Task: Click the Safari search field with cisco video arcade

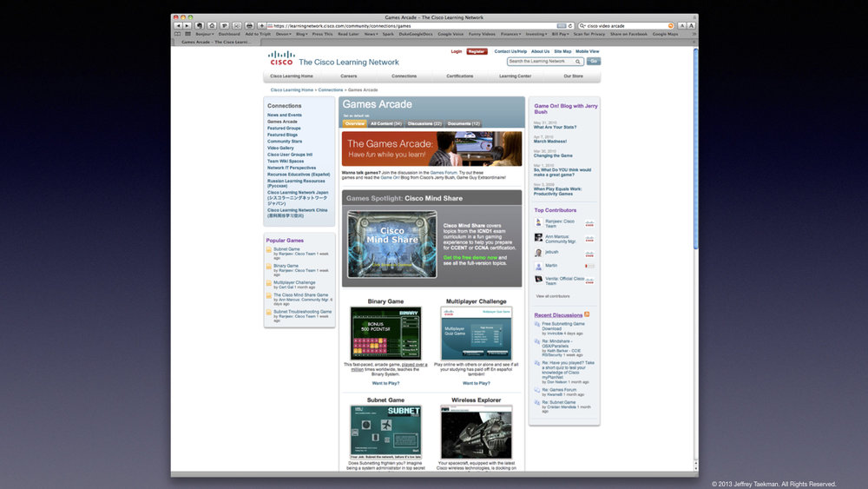Action: pos(626,25)
